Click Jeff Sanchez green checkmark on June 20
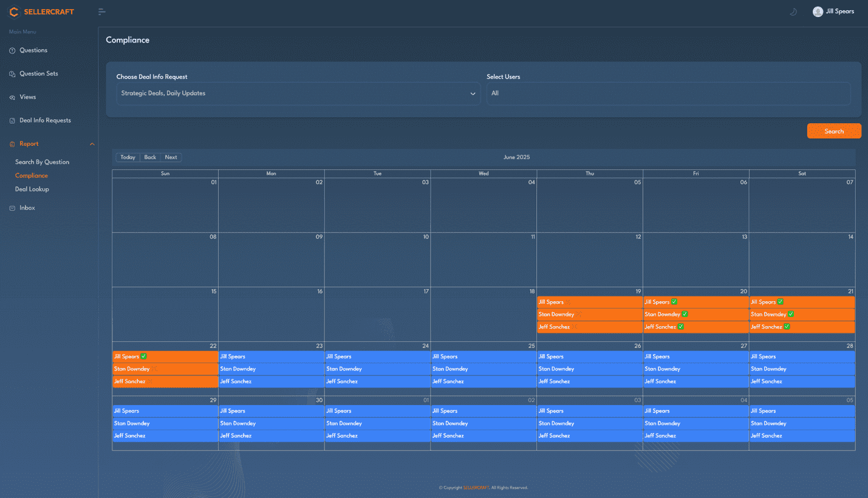868x498 pixels. [681, 327]
